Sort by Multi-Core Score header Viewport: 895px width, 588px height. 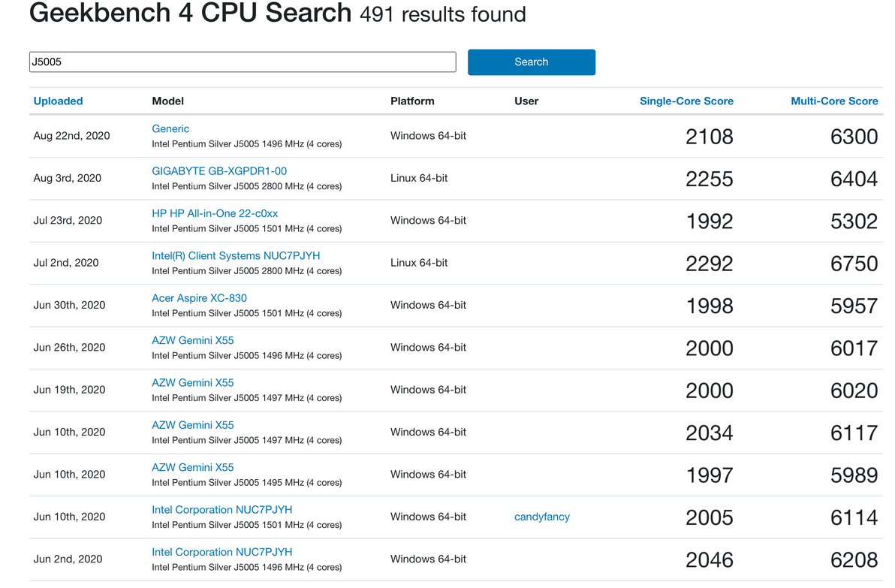834,101
